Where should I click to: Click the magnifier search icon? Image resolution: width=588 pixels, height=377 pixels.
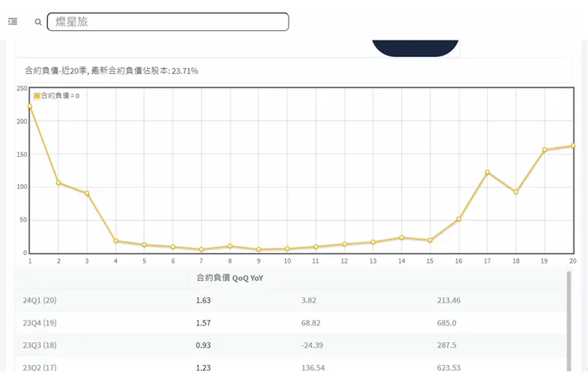point(38,22)
